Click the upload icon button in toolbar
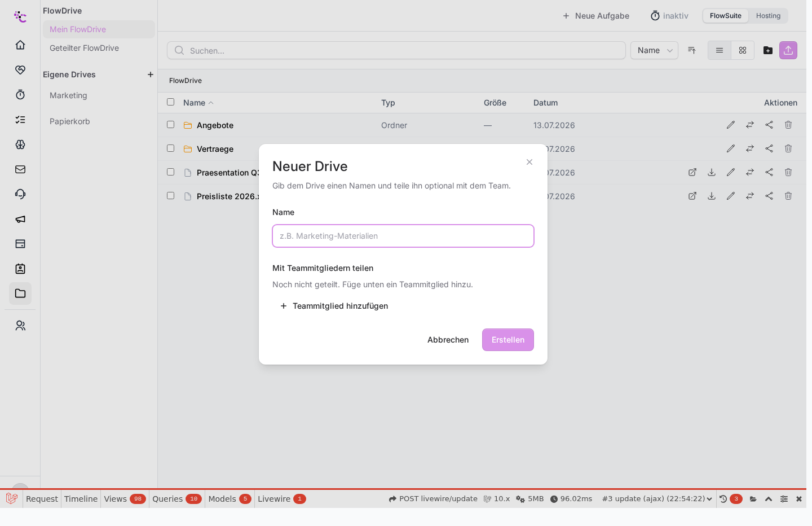812x526 pixels. pos(788,50)
